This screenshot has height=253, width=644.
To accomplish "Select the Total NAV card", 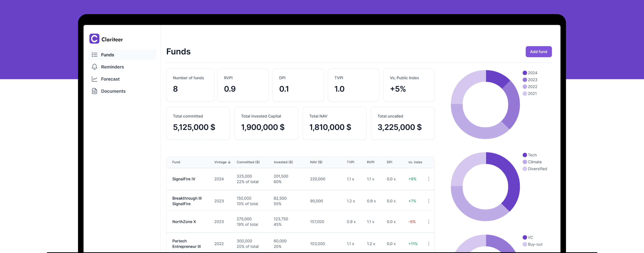I will click(334, 123).
